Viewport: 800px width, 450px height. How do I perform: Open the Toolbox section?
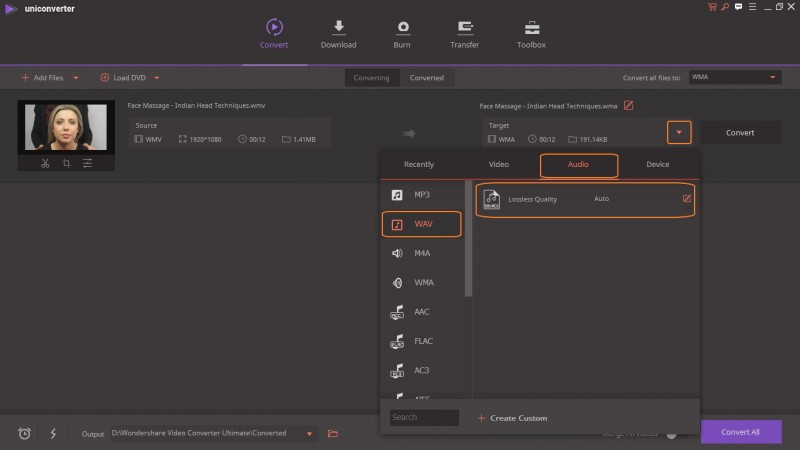click(531, 34)
